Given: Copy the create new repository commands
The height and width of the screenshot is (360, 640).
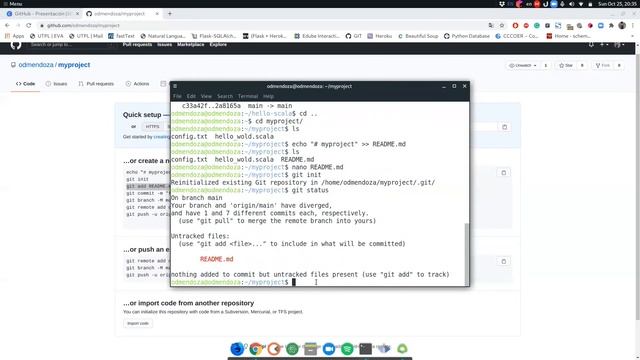Looking at the screenshot, I should 504,173.
